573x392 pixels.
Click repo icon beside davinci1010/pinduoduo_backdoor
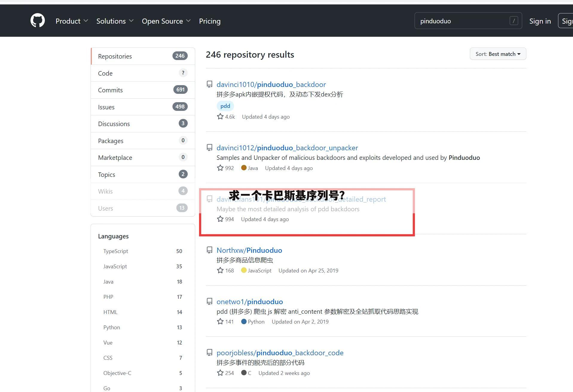point(210,85)
